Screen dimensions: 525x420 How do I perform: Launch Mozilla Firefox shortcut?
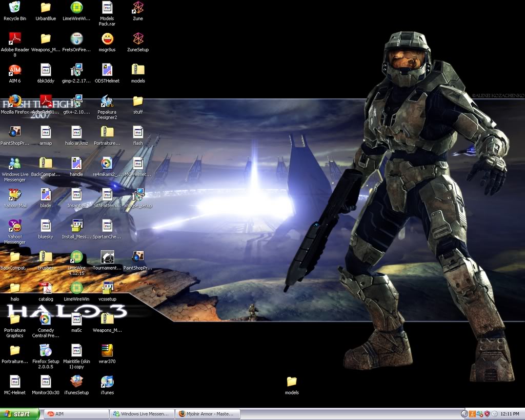pyautogui.click(x=15, y=101)
